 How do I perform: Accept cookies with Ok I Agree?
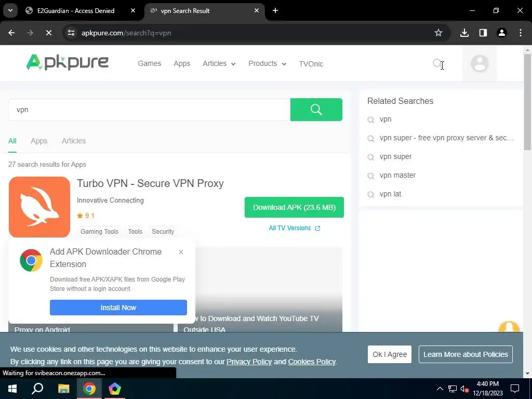tap(390, 354)
